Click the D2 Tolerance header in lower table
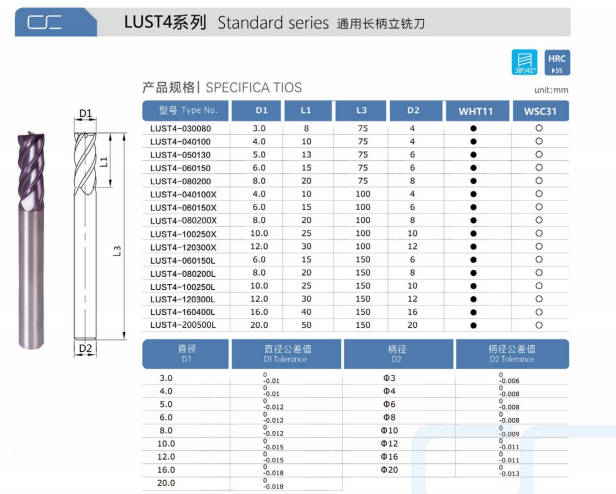 point(512,355)
